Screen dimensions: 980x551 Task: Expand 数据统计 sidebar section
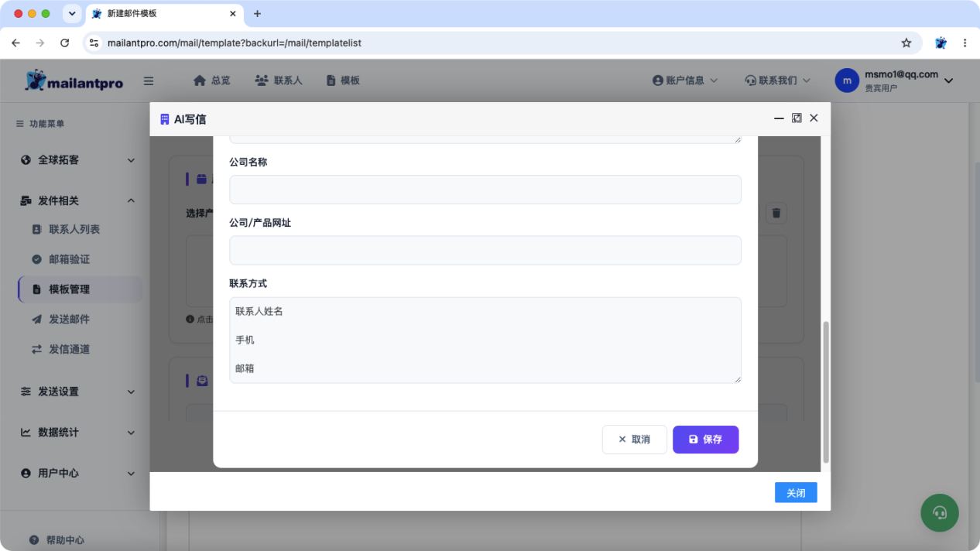point(77,433)
